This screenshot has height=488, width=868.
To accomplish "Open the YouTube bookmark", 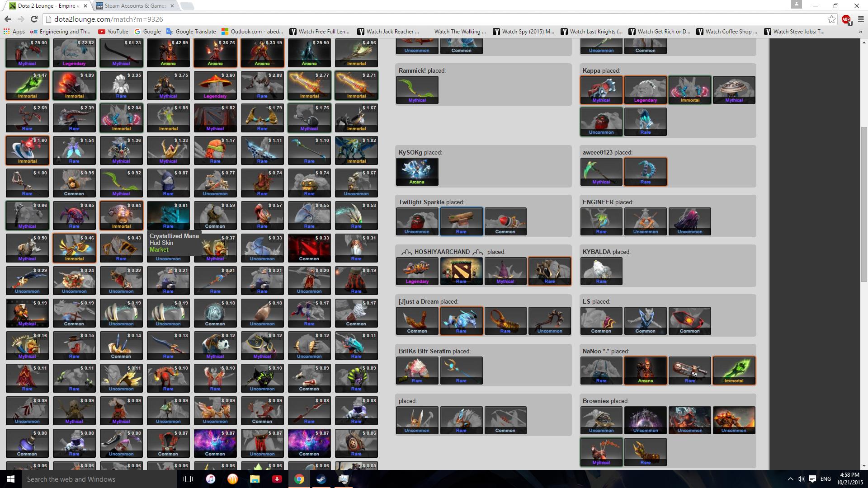I will (x=113, y=31).
